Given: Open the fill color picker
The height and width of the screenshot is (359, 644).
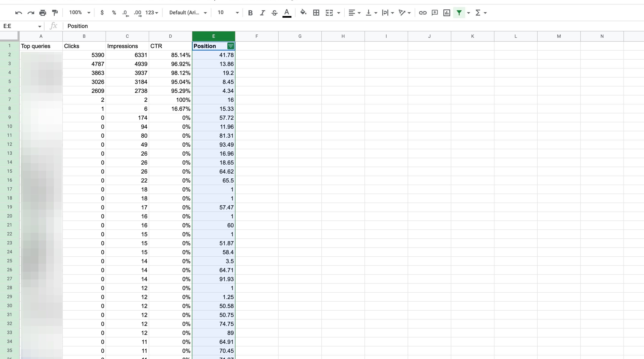Looking at the screenshot, I should click(303, 12).
